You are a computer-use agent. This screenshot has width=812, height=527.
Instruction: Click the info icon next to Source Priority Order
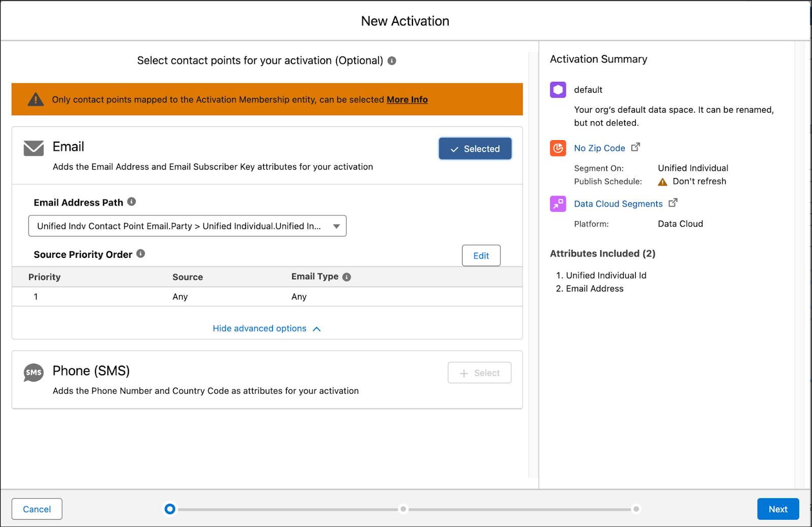pyautogui.click(x=141, y=254)
